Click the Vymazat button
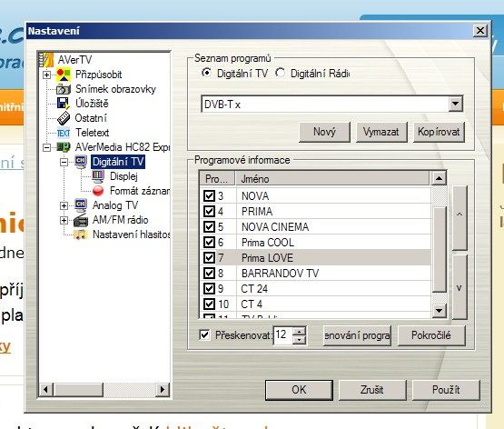 pos(381,132)
